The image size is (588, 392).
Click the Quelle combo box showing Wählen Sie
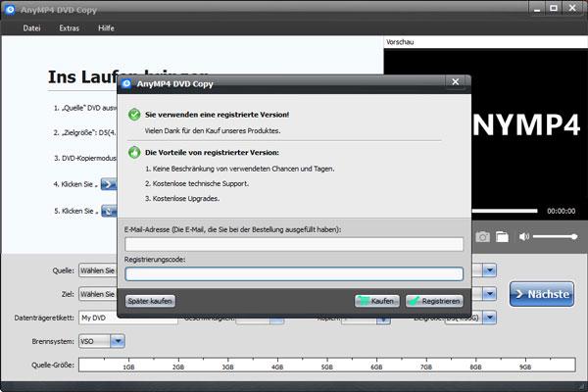pyautogui.click(x=98, y=270)
